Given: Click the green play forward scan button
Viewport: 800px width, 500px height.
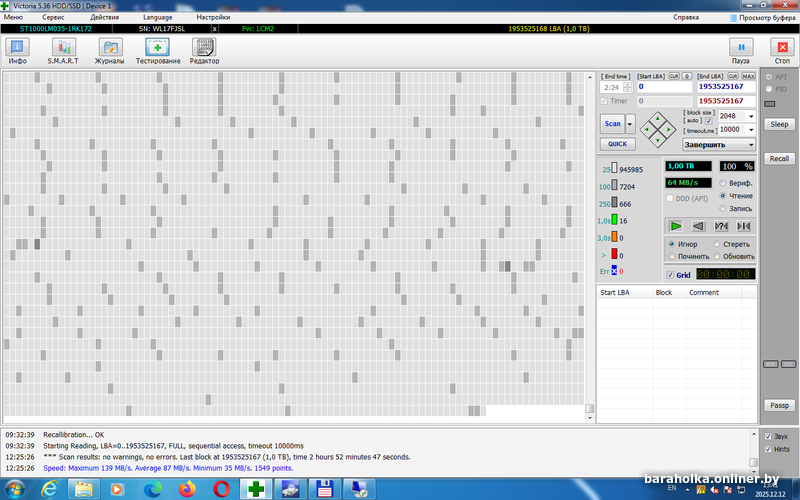Looking at the screenshot, I should point(676,226).
